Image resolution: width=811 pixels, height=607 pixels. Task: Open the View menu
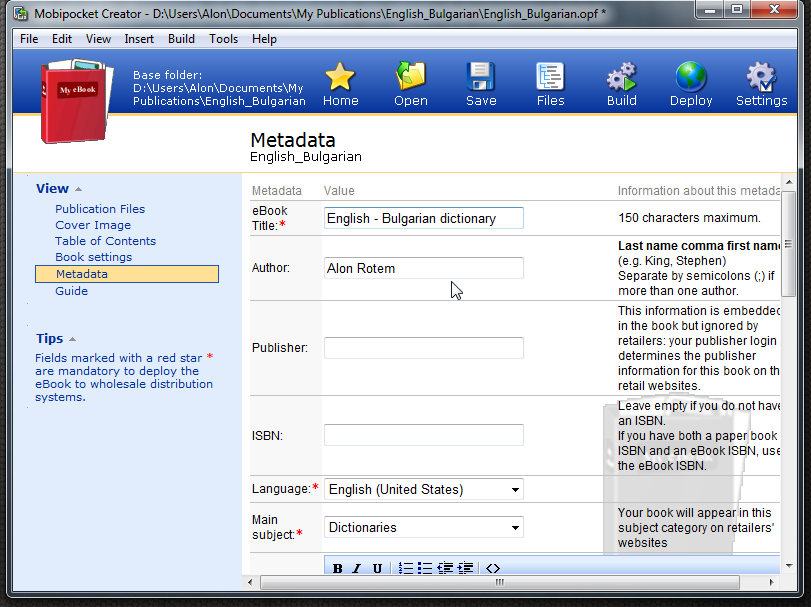pyautogui.click(x=98, y=39)
